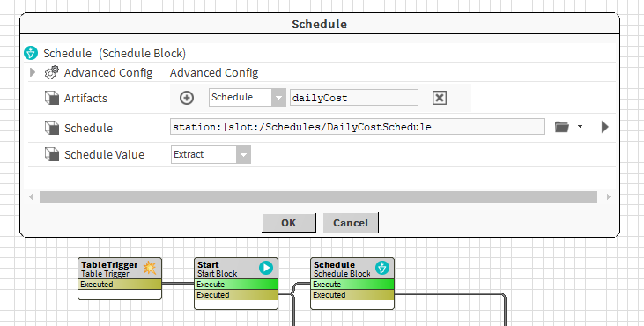Open the Extract schedule value dropdown
Image resolution: width=644 pixels, height=326 pixels.
[x=211, y=155]
